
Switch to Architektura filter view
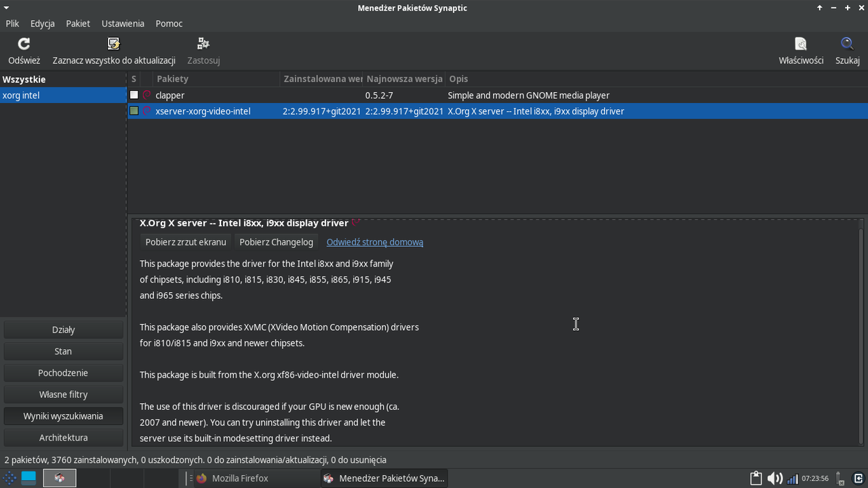click(x=64, y=438)
